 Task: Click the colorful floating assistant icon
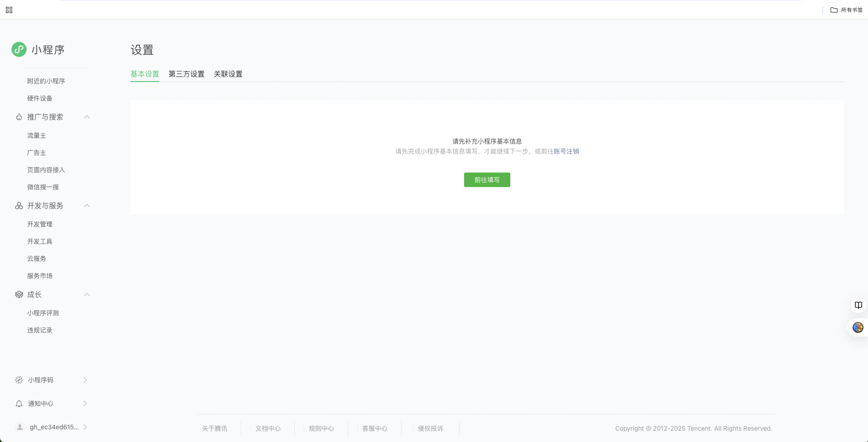pos(858,327)
